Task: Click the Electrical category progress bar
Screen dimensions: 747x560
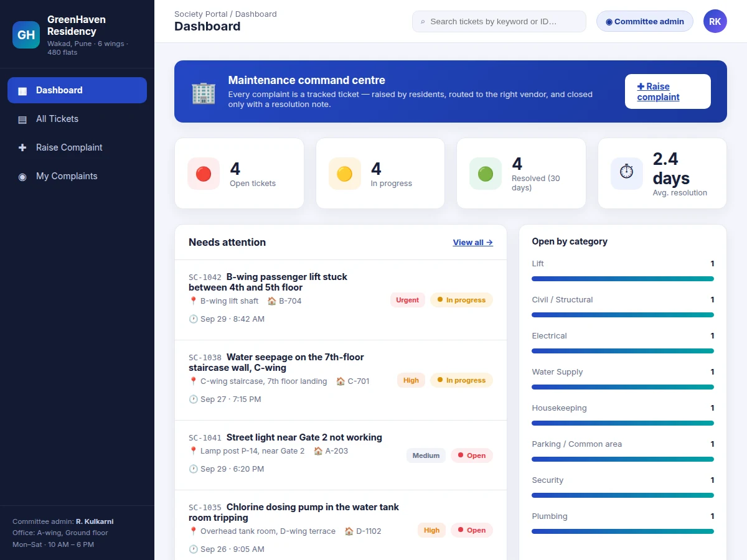Action: coord(622,351)
